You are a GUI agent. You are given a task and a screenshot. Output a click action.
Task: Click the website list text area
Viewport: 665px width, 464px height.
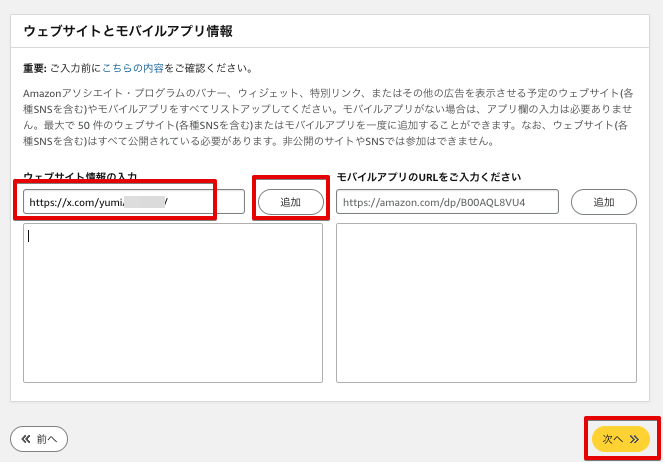tap(173, 303)
